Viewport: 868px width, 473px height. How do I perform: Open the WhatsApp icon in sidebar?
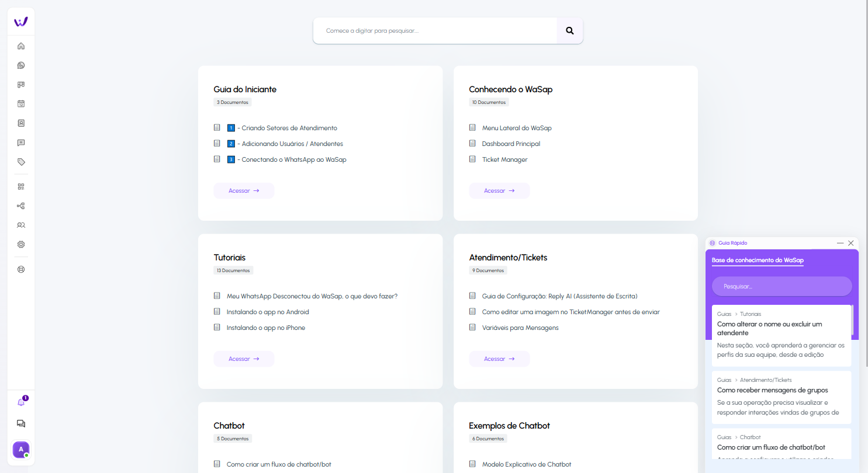pos(21,65)
